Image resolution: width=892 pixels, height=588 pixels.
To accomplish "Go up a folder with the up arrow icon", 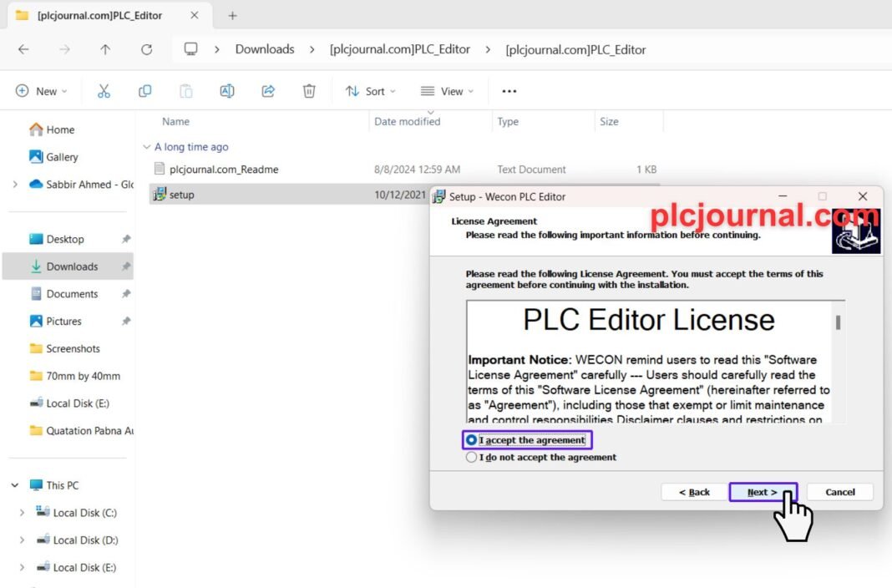I will (x=104, y=49).
